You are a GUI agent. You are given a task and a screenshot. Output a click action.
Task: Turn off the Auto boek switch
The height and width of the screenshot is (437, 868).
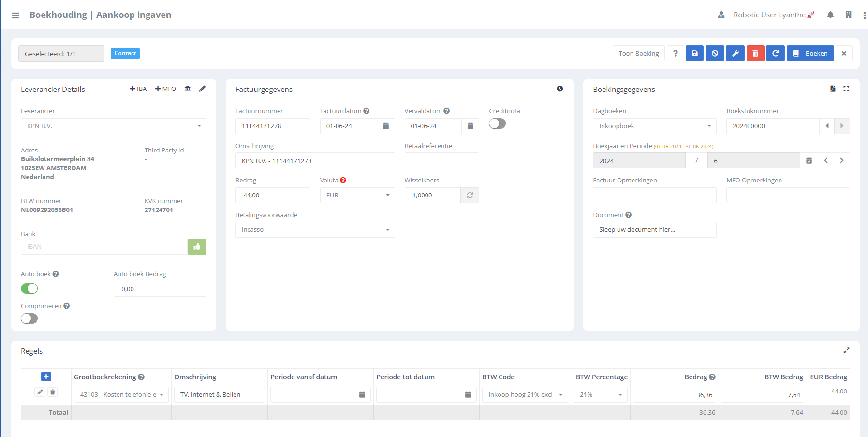click(x=29, y=289)
